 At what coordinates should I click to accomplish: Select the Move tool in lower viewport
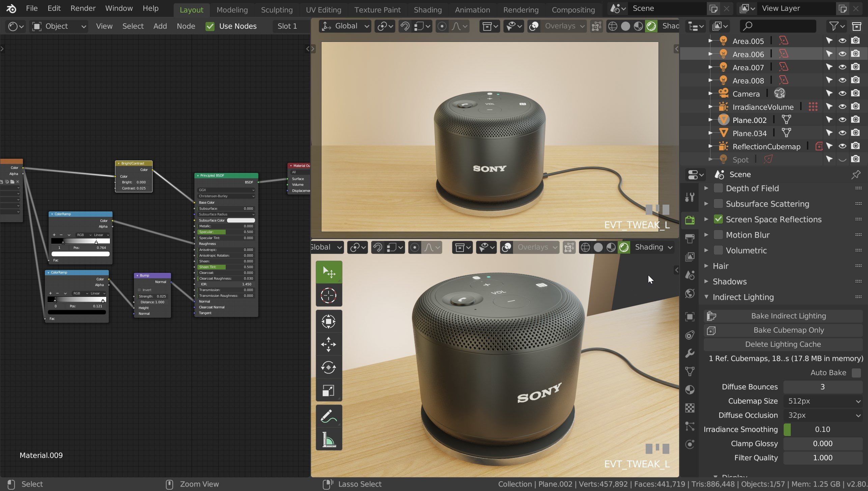click(x=329, y=344)
